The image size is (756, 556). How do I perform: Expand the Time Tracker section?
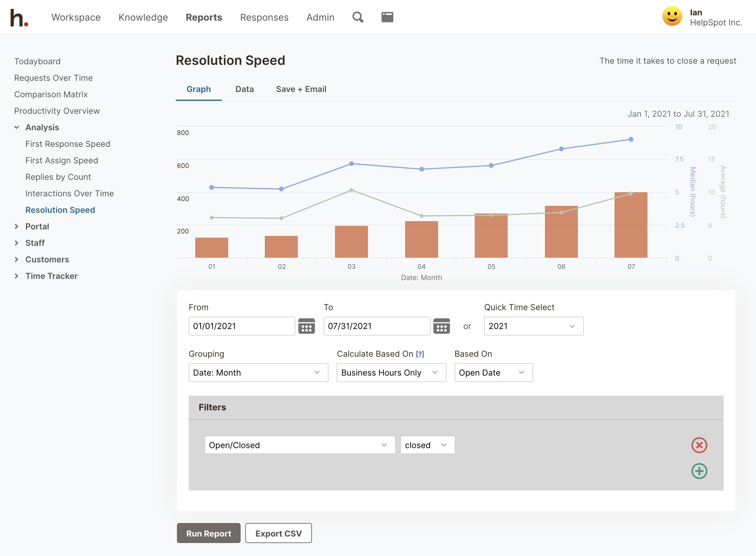point(17,276)
